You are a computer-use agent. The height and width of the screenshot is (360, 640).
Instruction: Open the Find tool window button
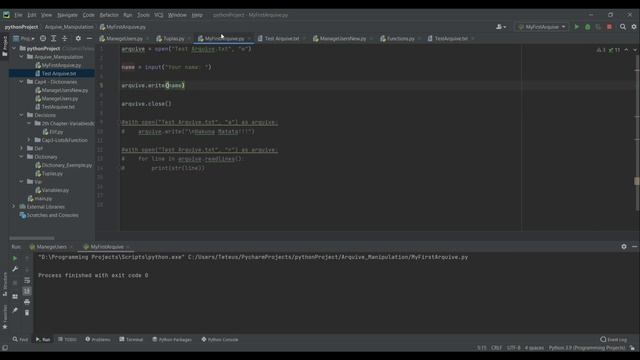20,340
